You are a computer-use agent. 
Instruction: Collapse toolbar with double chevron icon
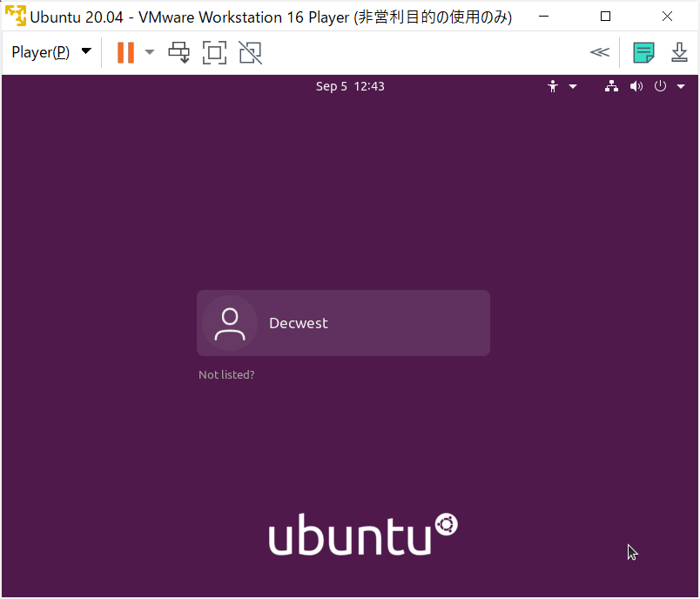599,52
